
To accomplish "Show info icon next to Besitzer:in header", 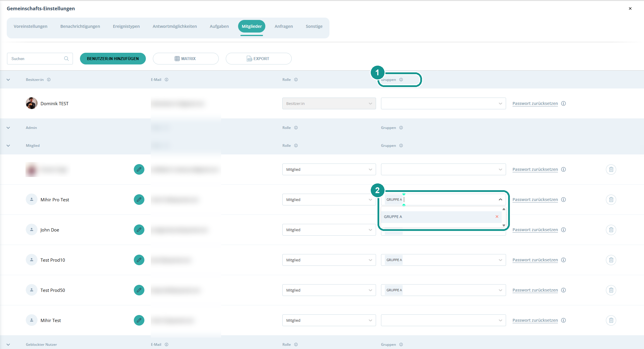I will click(49, 80).
